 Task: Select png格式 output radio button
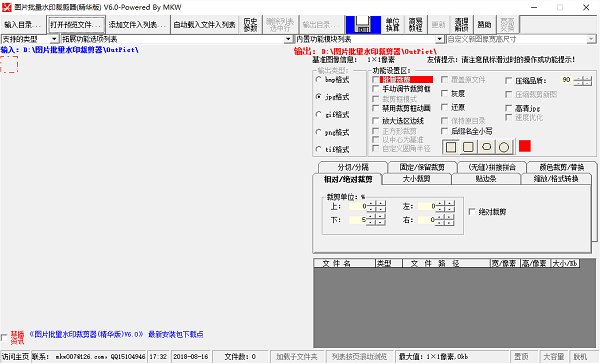pos(318,132)
